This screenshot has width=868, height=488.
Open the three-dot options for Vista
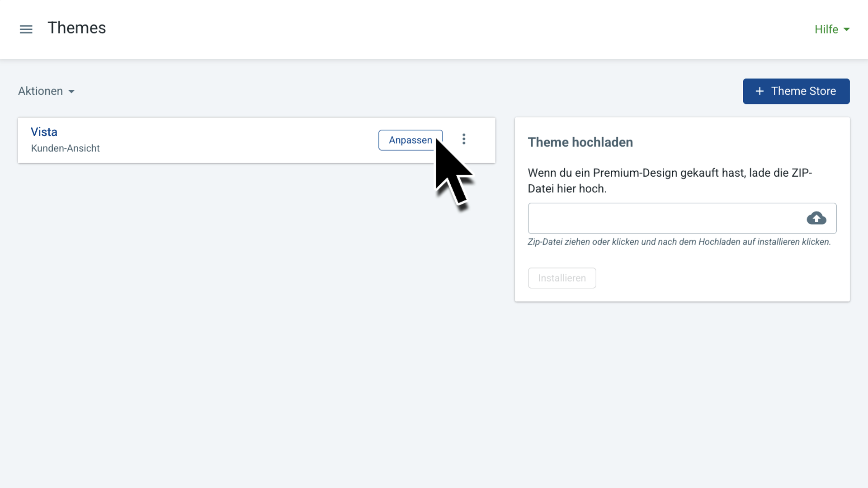tap(464, 139)
